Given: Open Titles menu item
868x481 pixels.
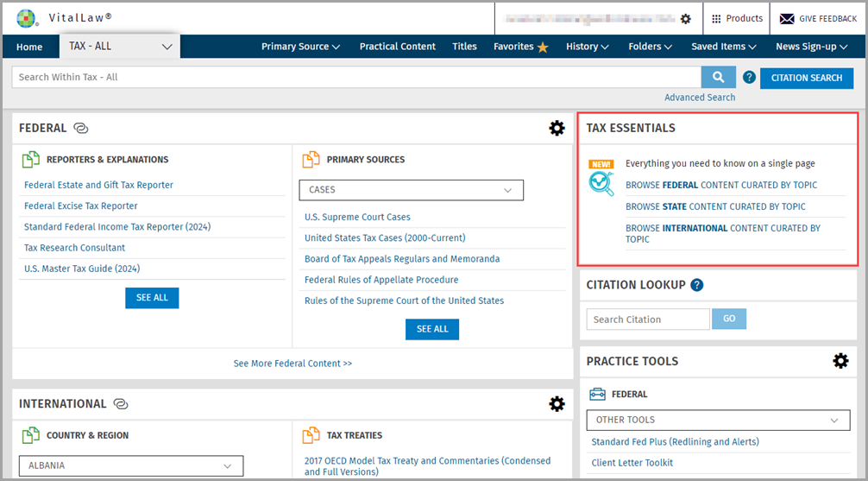Looking at the screenshot, I should (464, 47).
